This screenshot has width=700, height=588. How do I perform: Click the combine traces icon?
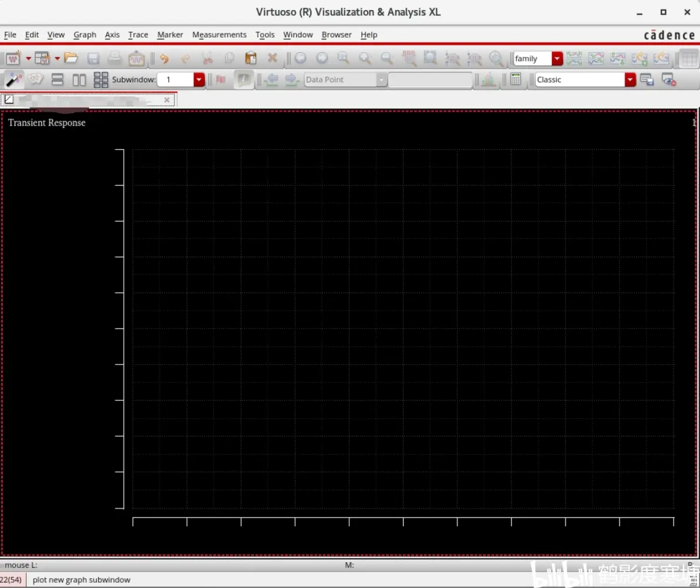point(596,58)
